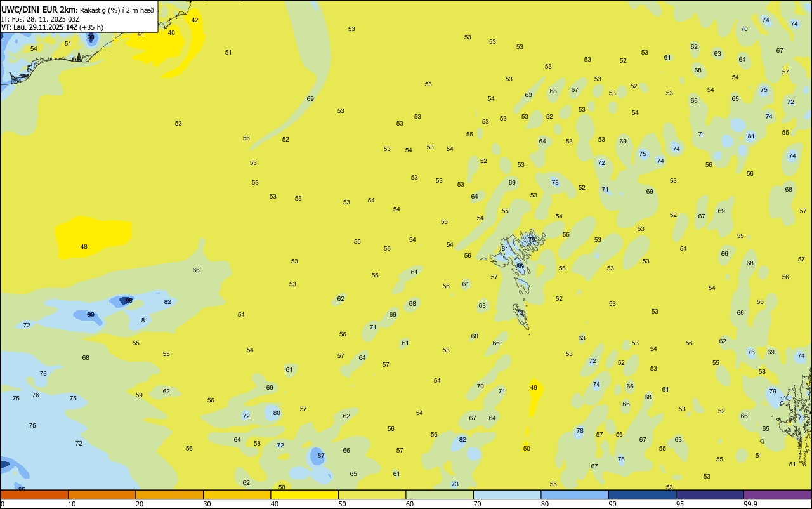Click the value 87 in the blue spot
The height and width of the screenshot is (509, 812).
(x=321, y=456)
